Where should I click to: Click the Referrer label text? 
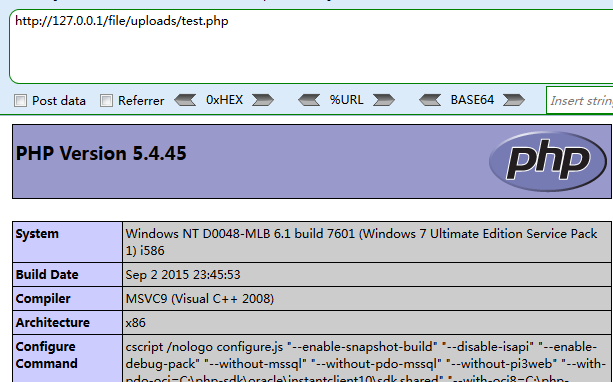141,101
